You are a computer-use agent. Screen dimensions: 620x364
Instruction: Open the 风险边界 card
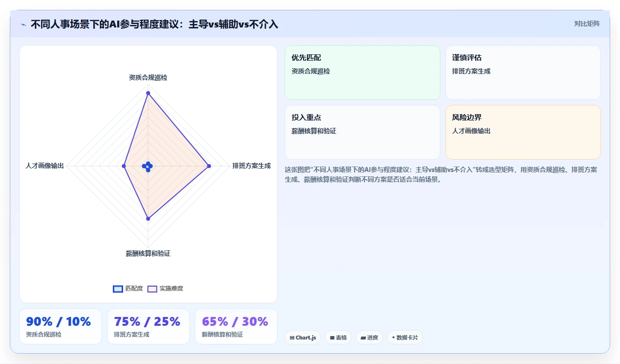pos(523,132)
